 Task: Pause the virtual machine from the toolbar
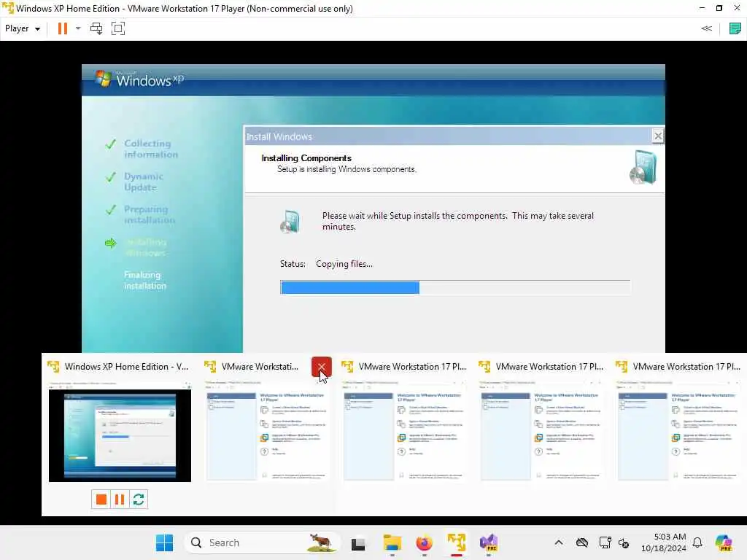point(63,28)
